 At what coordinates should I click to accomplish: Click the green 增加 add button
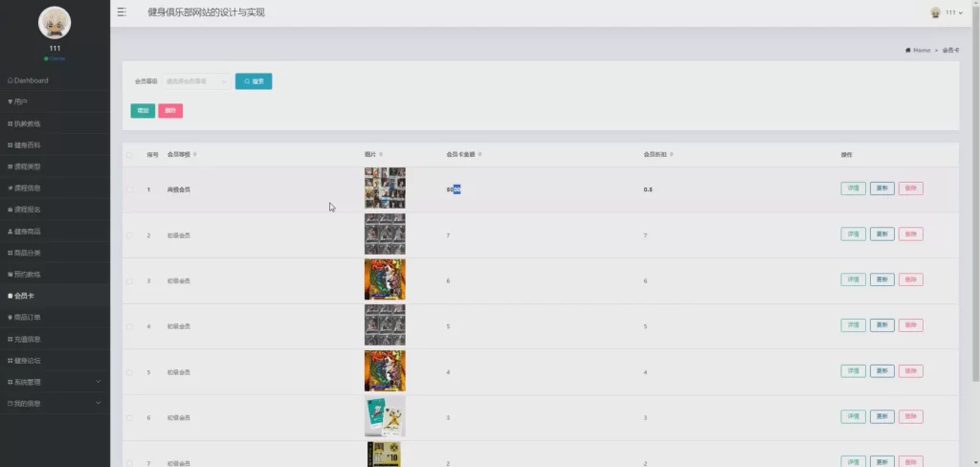[143, 111]
